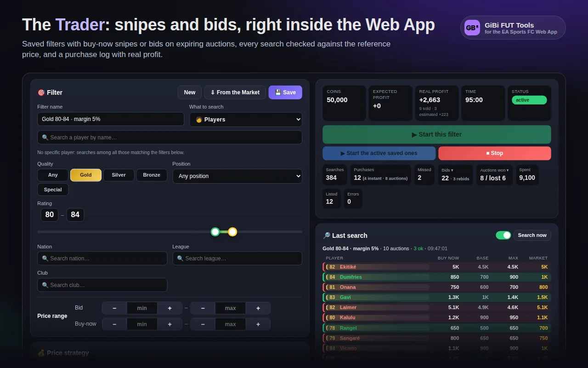Expand the Bids stat details
Screen dimensions: 588x368
point(456,175)
